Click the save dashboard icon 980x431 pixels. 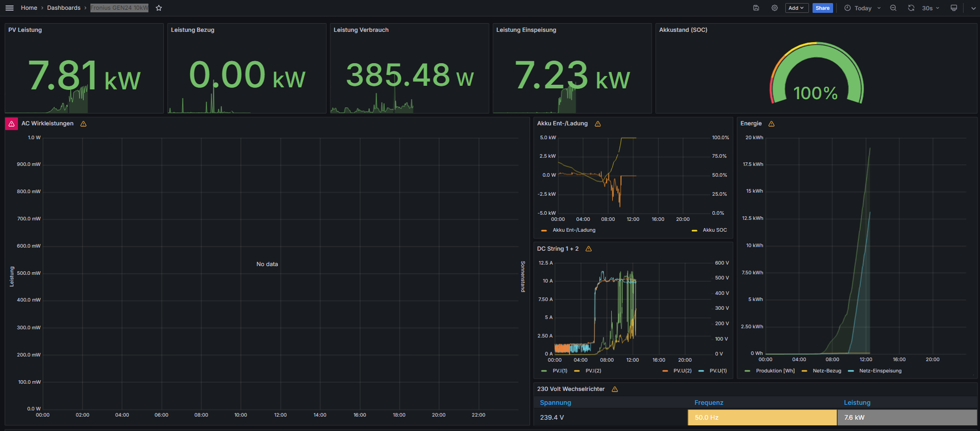(x=756, y=8)
